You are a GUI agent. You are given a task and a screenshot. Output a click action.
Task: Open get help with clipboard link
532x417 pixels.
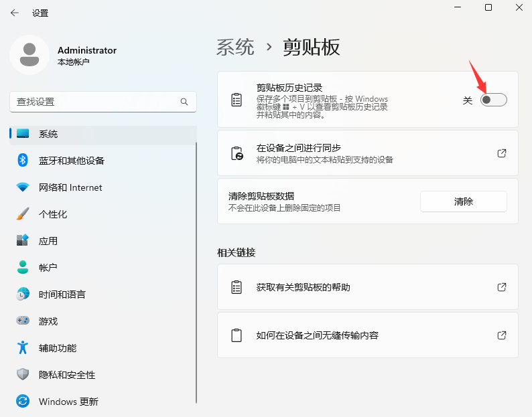[x=502, y=287]
